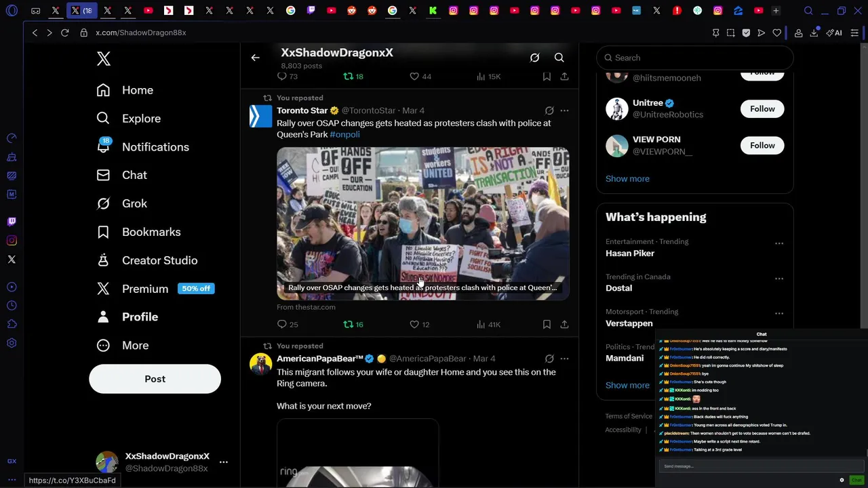Click search icon in profile header
This screenshot has height=488, width=868.
coord(559,58)
